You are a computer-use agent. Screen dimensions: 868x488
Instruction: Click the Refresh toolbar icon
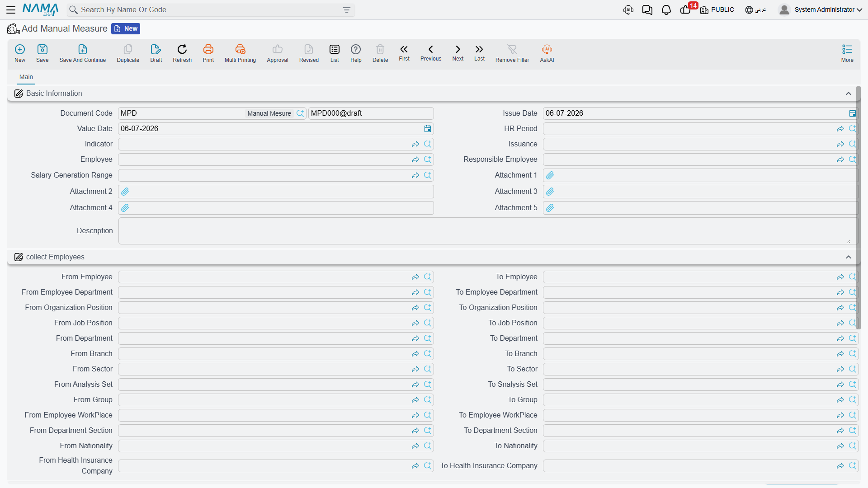coord(182,49)
